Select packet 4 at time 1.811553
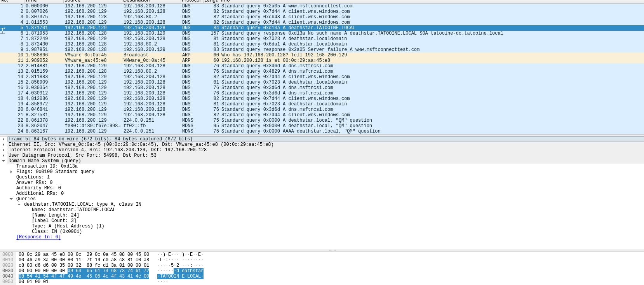Image resolution: width=644 pixels, height=285 pixels. tap(322, 23)
